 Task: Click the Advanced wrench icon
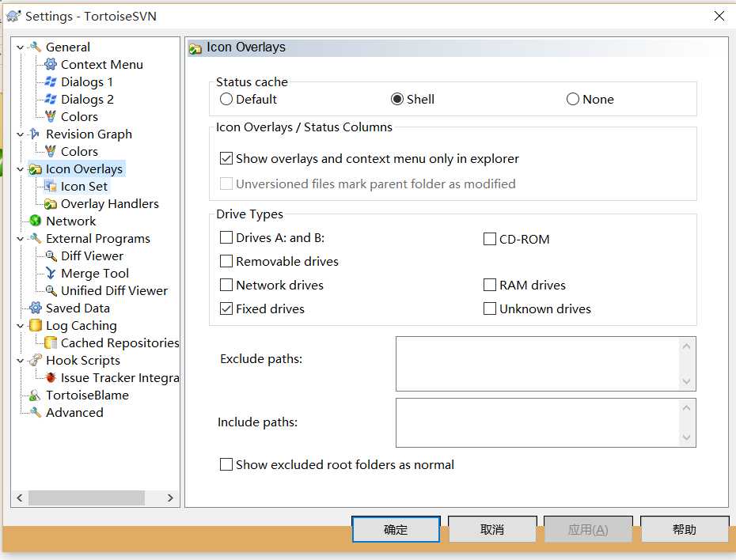pos(36,412)
